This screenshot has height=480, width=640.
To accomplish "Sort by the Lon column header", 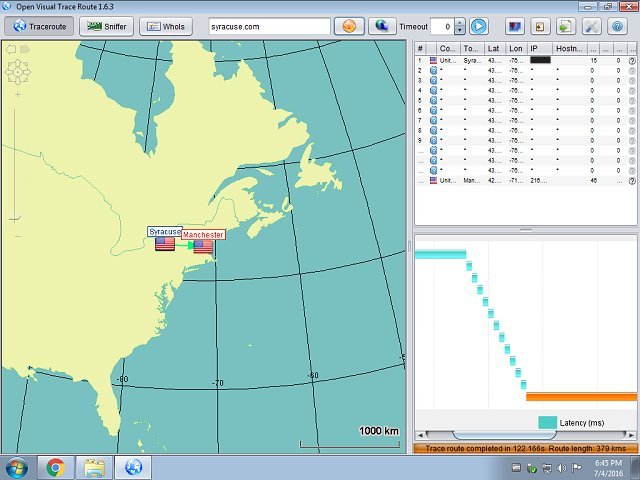I will point(516,49).
